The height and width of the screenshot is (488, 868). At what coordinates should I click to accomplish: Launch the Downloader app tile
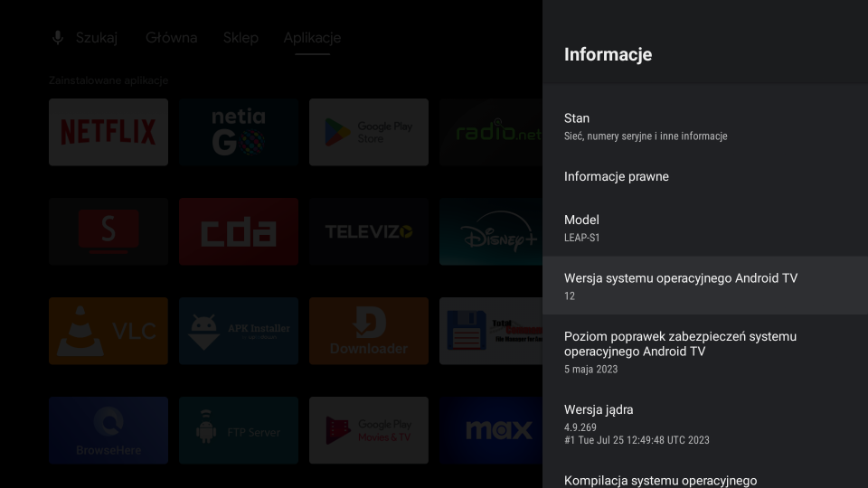(369, 331)
